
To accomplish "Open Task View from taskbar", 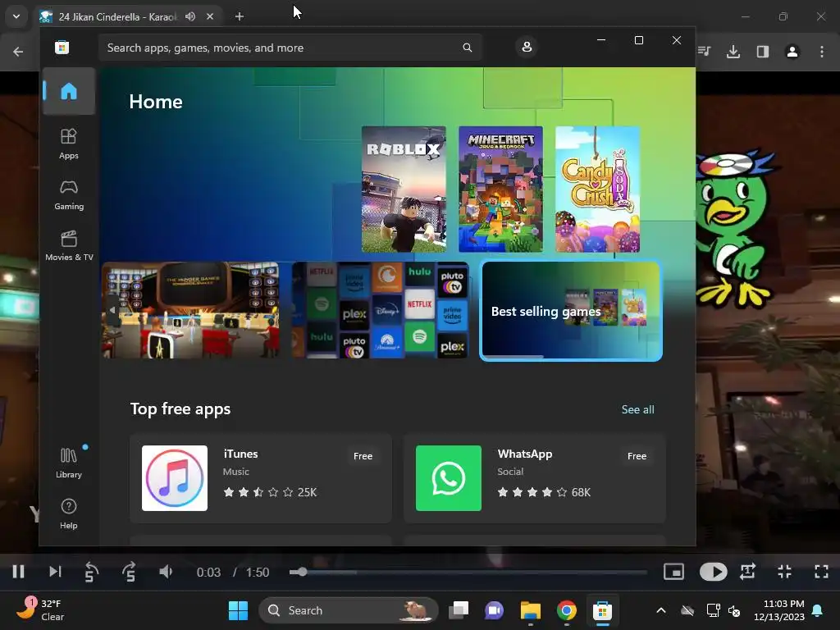I will point(459,610).
